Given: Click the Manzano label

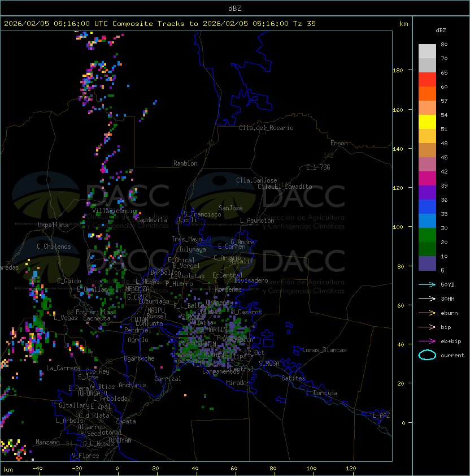Looking at the screenshot, I should (x=47, y=442).
